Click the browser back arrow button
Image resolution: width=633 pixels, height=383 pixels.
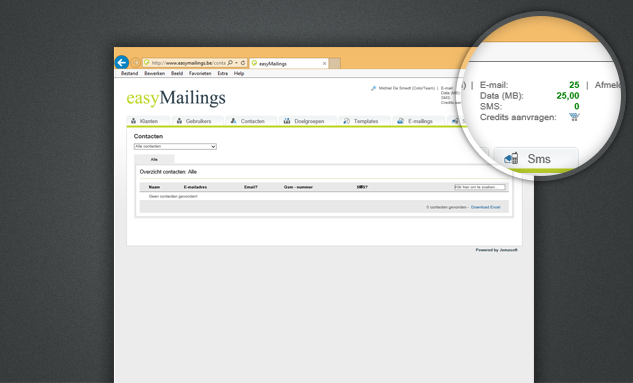click(122, 63)
